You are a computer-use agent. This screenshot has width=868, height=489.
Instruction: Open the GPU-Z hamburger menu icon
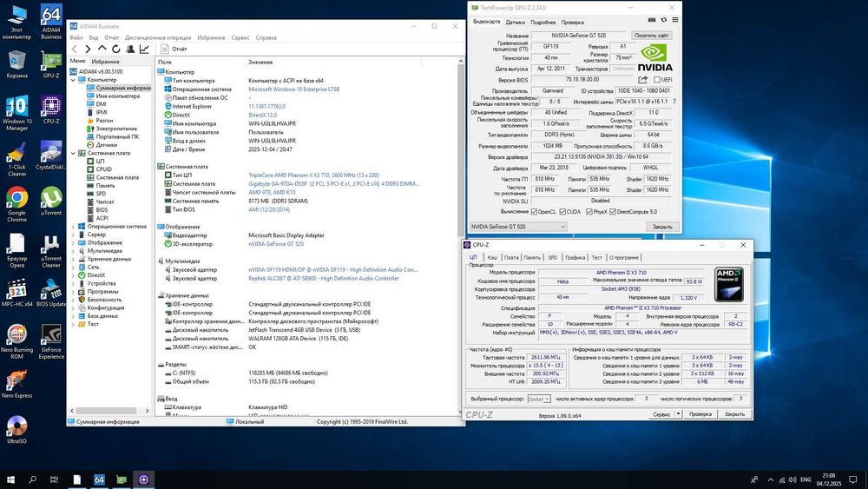coord(674,20)
